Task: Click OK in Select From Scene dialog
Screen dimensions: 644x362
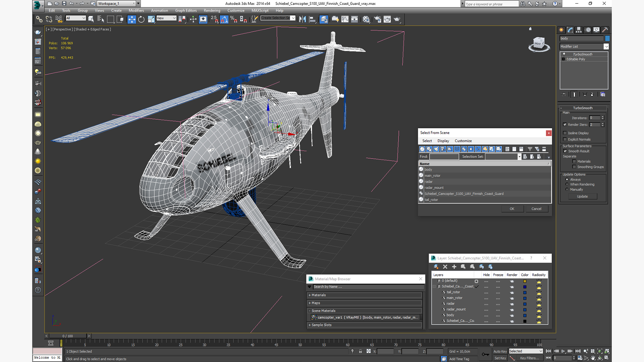Action: pos(512,209)
